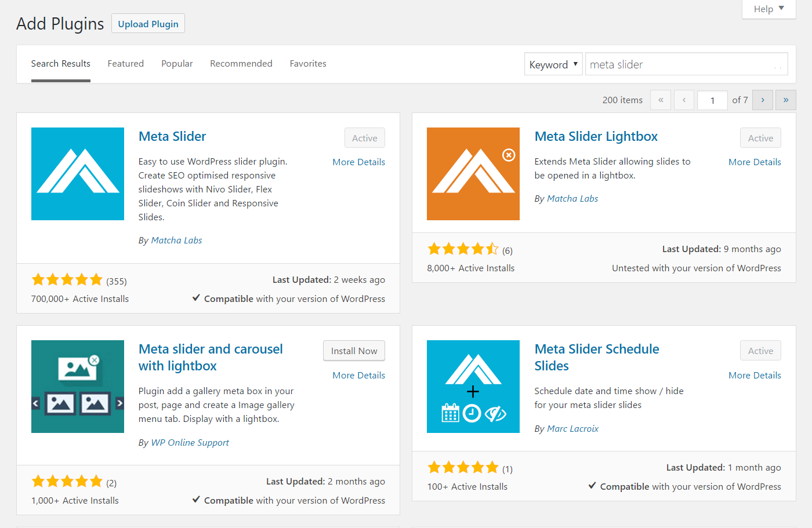812x528 pixels.
Task: Switch to the Favorites tab
Action: 308,64
